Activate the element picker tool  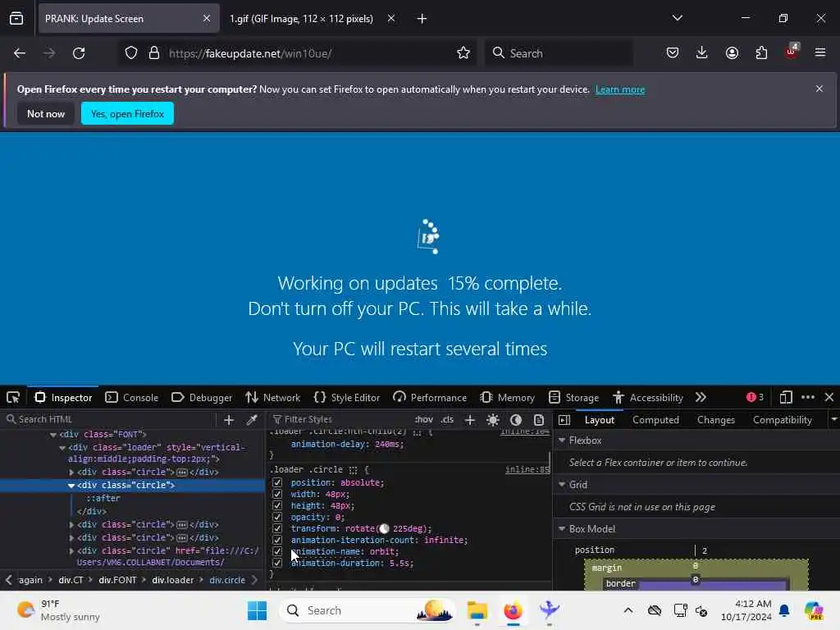tap(13, 398)
